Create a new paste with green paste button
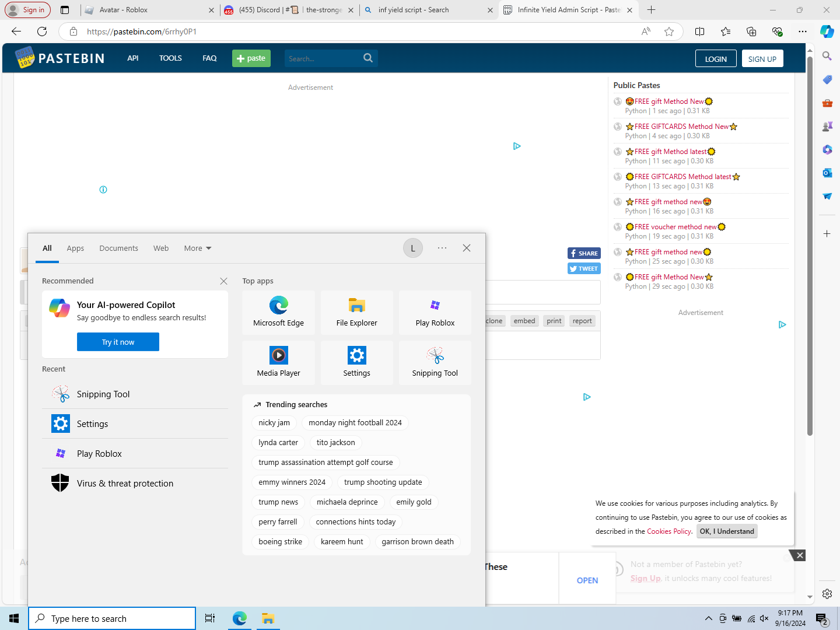This screenshot has height=630, width=840. [251, 58]
